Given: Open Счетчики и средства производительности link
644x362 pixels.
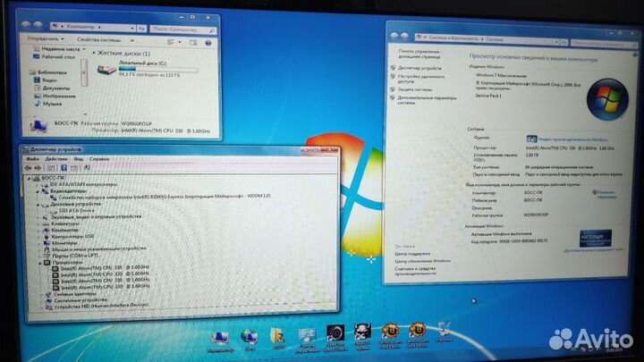Looking at the screenshot, I should tap(415, 271).
